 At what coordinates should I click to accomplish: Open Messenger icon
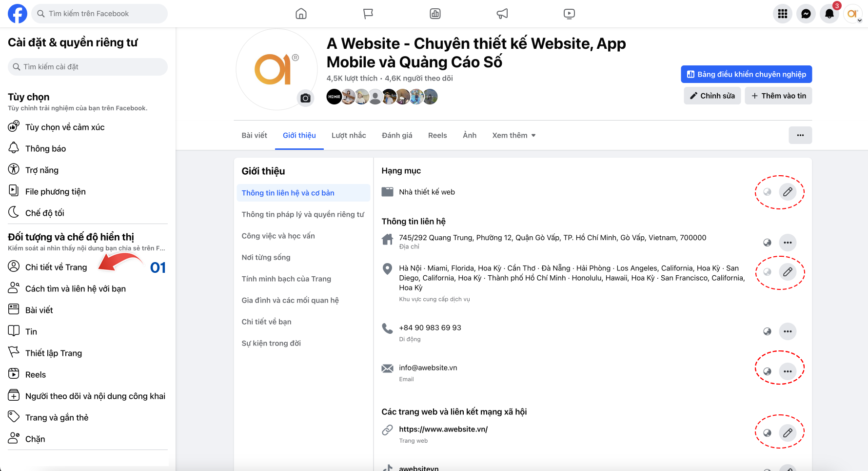click(x=806, y=14)
